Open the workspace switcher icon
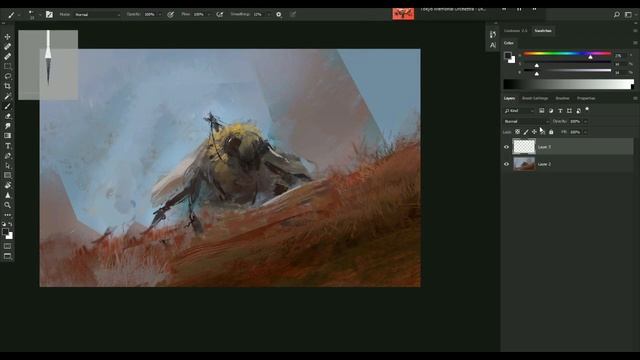This screenshot has height=360, width=640. tap(629, 14)
